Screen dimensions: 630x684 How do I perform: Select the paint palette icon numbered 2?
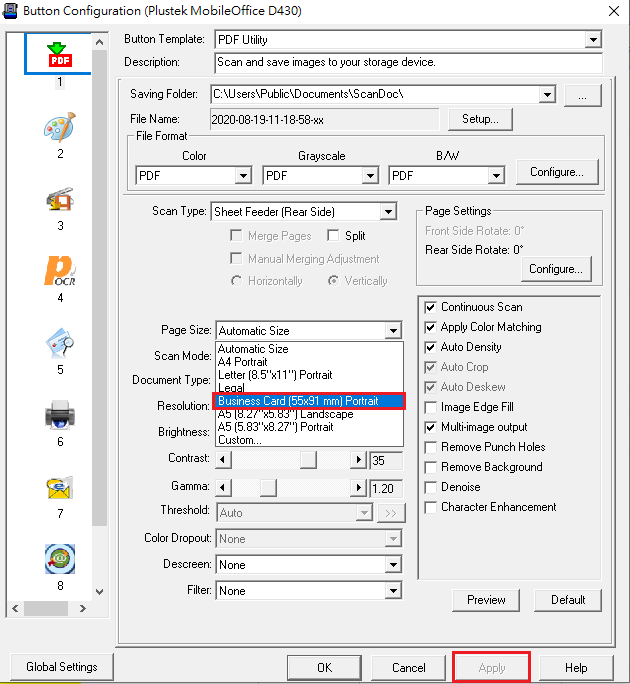[x=59, y=127]
